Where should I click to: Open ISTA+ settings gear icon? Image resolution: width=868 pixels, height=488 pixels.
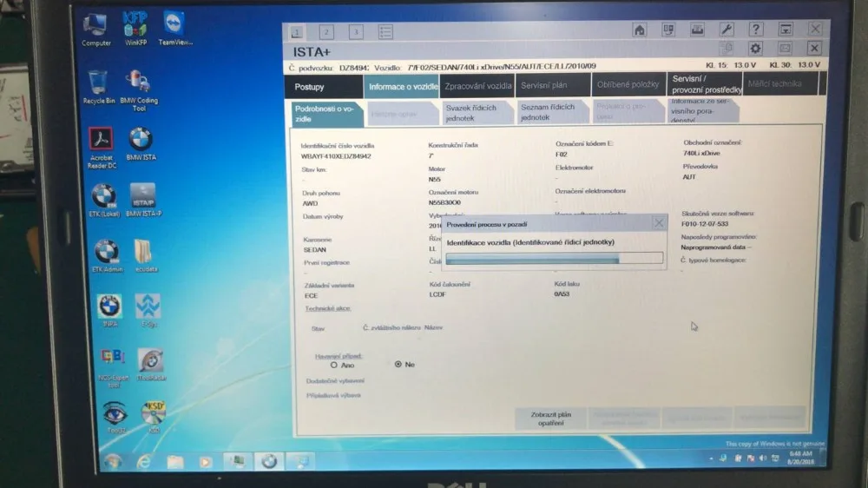click(x=755, y=49)
